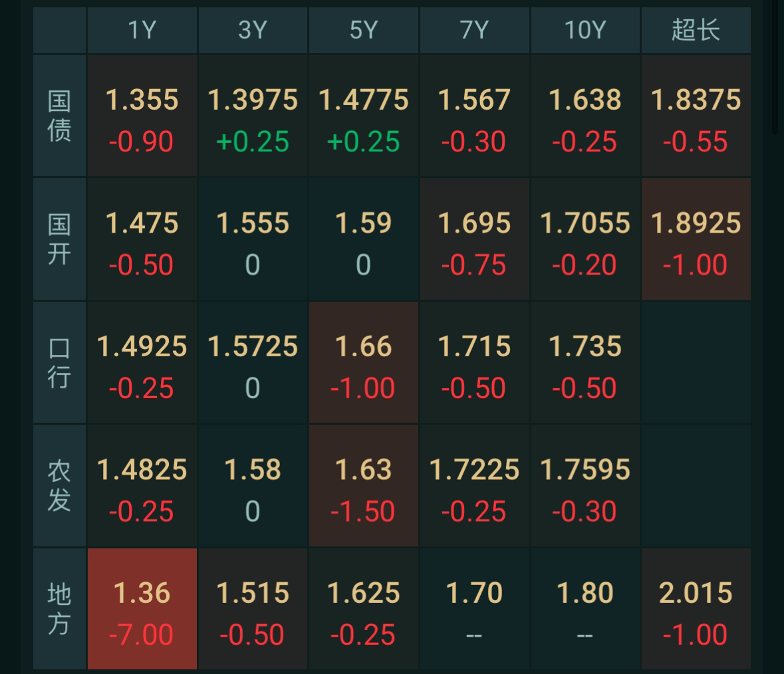Select the 3Y maturity column header
Image resolution: width=784 pixels, height=674 pixels.
click(253, 31)
